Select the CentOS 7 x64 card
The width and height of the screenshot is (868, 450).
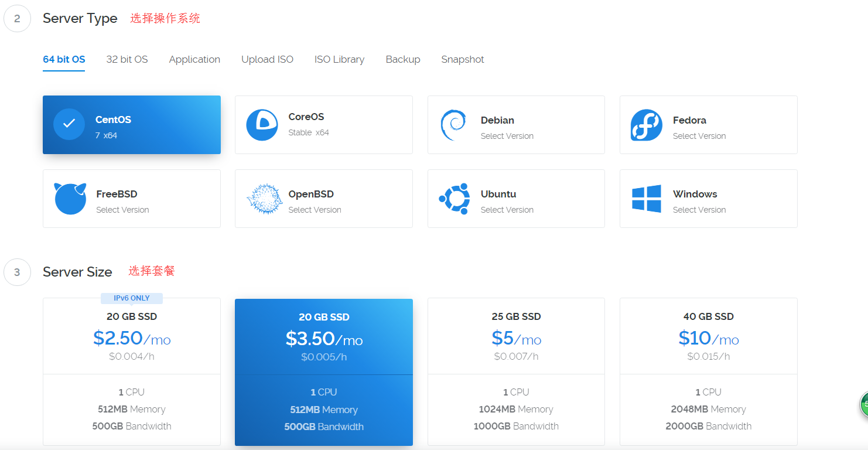tap(132, 125)
